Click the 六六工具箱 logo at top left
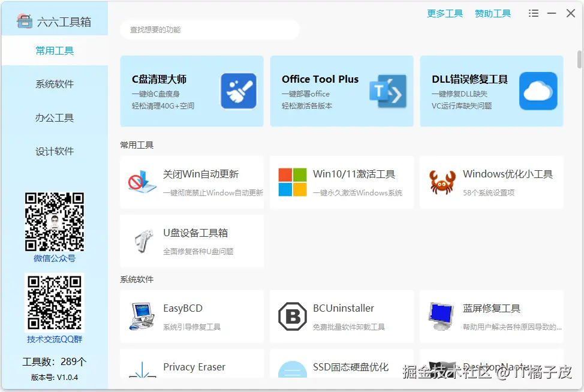This screenshot has width=584, height=392. coord(25,20)
